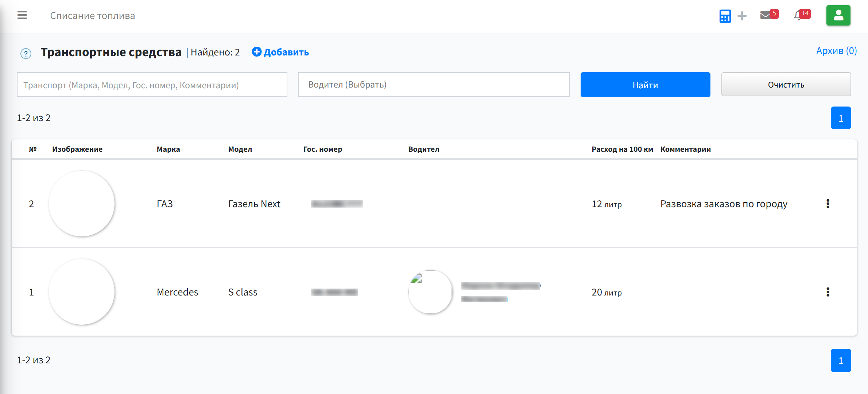Click the Газель Next vehicle image
Viewport: 868px width, 394px height.
click(82, 204)
